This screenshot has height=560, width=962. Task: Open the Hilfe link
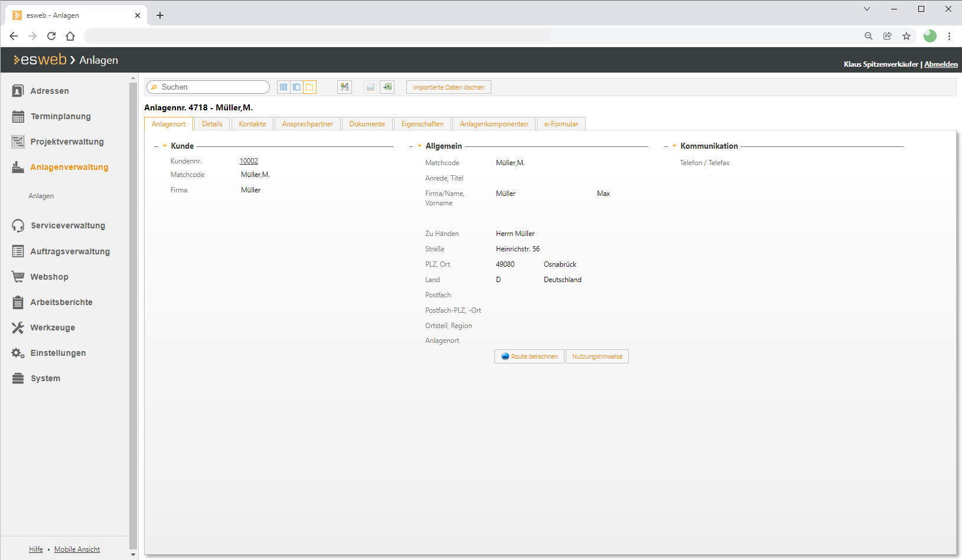point(36,549)
